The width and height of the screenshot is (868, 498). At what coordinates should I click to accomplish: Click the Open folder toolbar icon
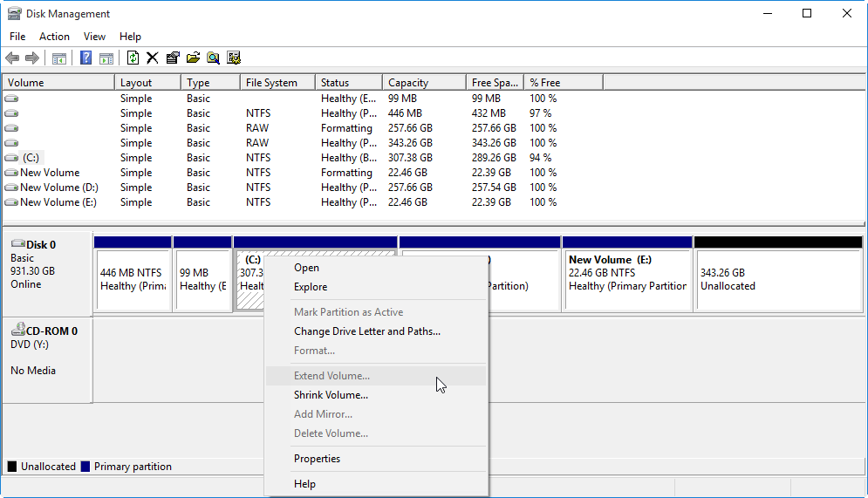tap(193, 58)
